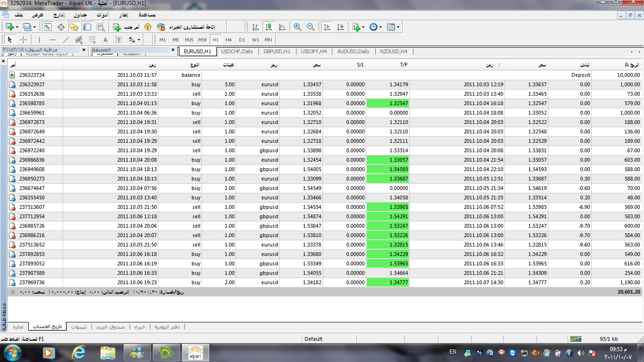Toggle the Terminal window icon

pyautogui.click(x=87, y=27)
